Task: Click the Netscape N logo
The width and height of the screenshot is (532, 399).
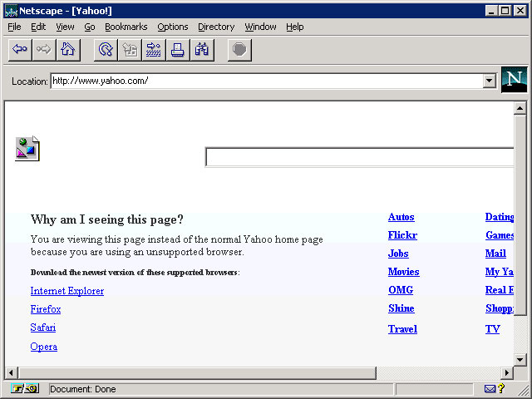Action: point(515,80)
